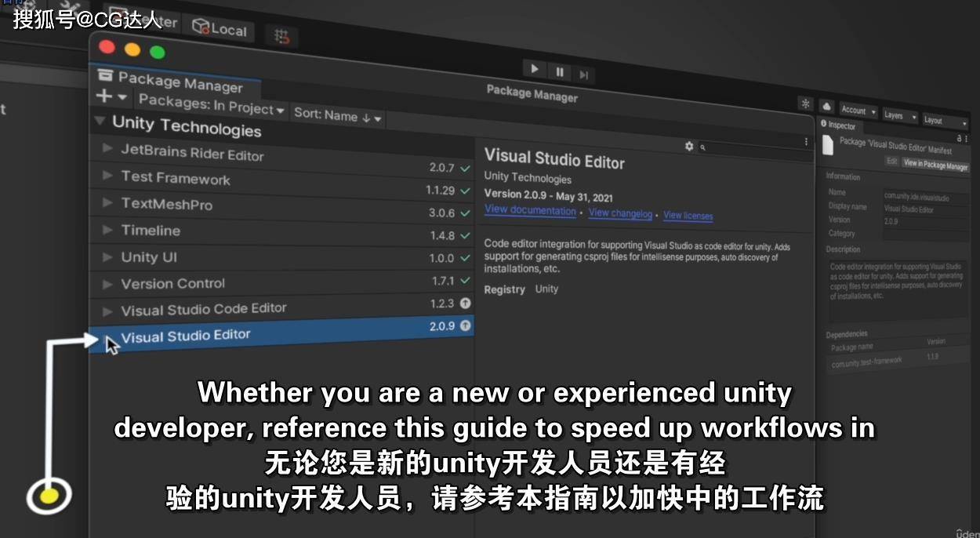
Task: Expand Visual Studio Code Editor package versions
Action: (107, 311)
